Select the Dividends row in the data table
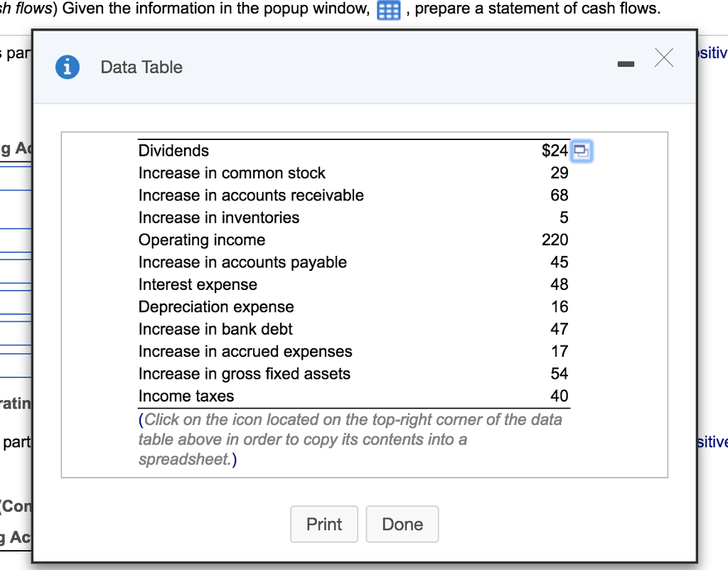The image size is (728, 570). 173,150
